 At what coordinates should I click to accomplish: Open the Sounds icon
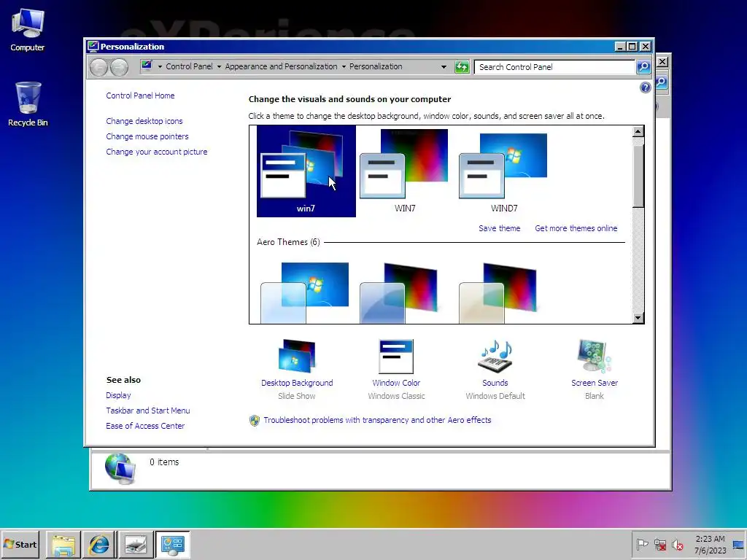(495, 356)
